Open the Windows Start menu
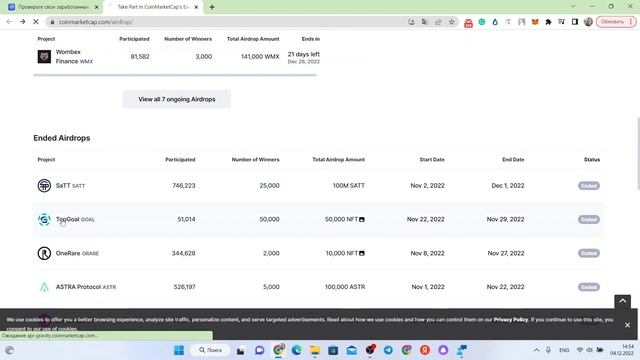 pos(179,350)
